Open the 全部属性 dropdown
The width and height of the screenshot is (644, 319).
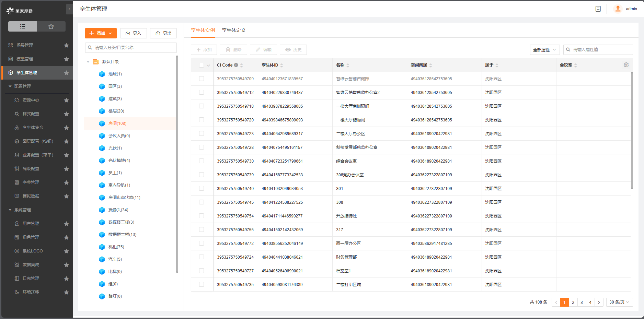click(x=544, y=50)
